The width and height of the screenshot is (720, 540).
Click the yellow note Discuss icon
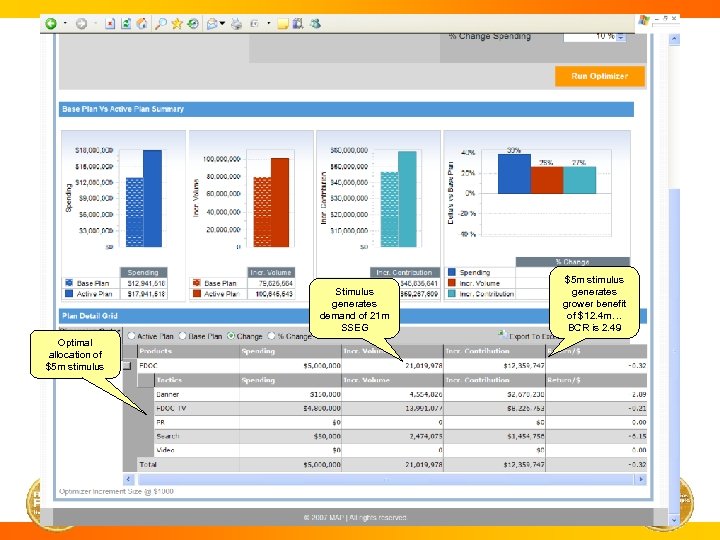[283, 24]
